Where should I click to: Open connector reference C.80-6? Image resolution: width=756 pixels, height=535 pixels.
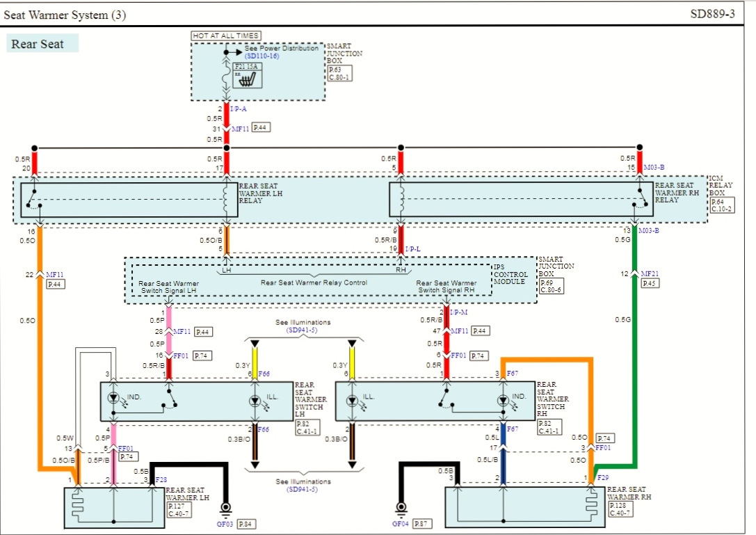551,290
